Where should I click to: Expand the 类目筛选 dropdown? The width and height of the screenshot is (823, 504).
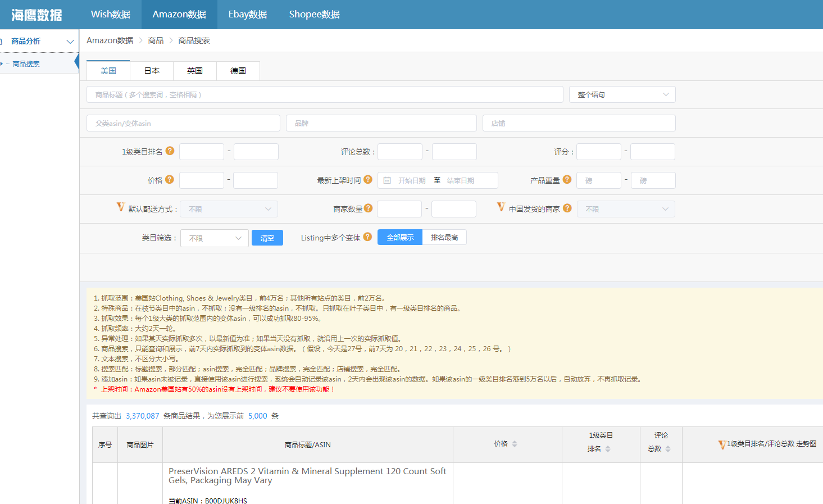[x=215, y=238]
